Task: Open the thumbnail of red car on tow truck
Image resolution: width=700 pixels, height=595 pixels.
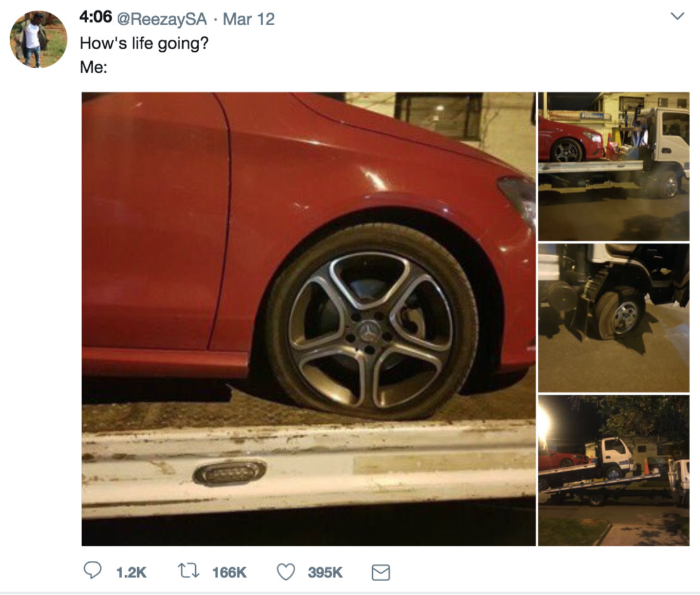Action: (613, 166)
